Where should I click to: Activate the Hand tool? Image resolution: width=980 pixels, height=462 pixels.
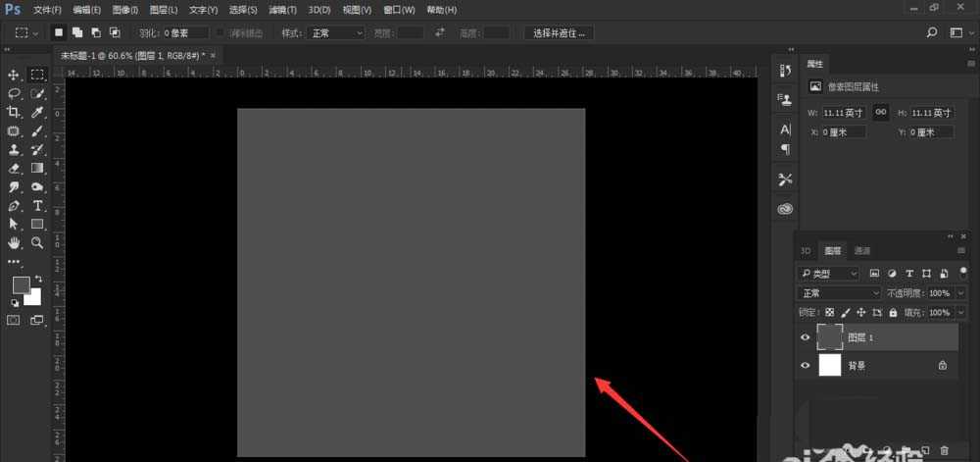pyautogui.click(x=15, y=242)
